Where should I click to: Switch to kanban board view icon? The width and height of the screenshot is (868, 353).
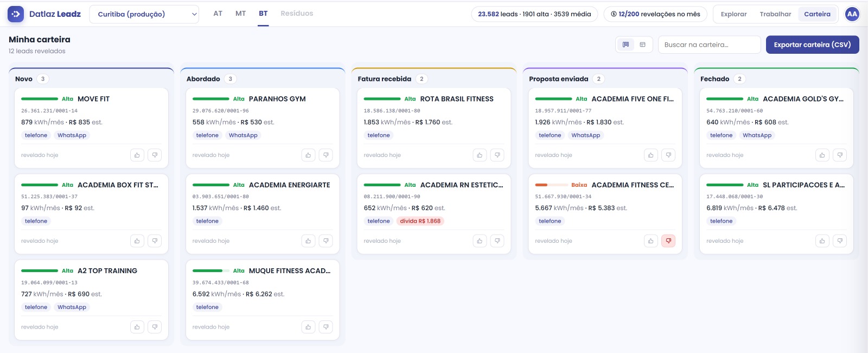pyautogui.click(x=626, y=45)
